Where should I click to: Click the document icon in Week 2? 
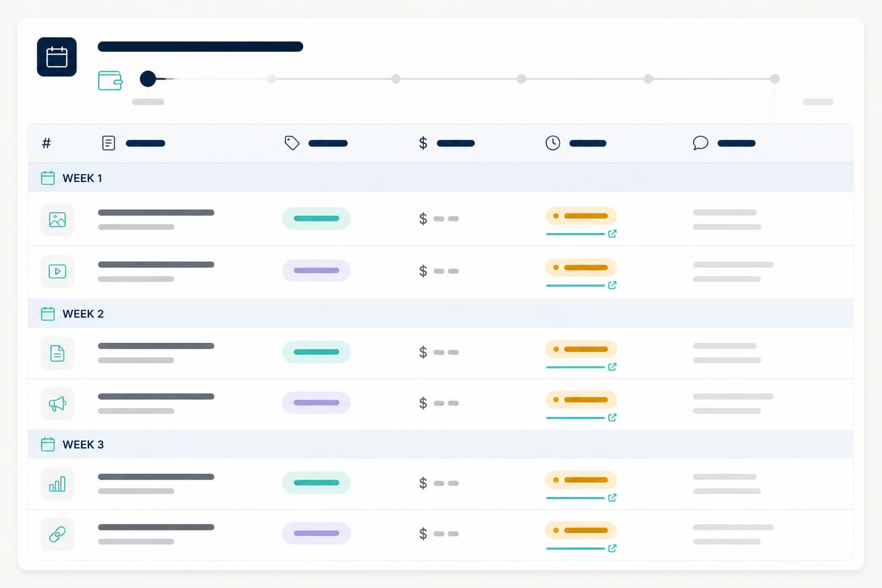[x=57, y=353]
